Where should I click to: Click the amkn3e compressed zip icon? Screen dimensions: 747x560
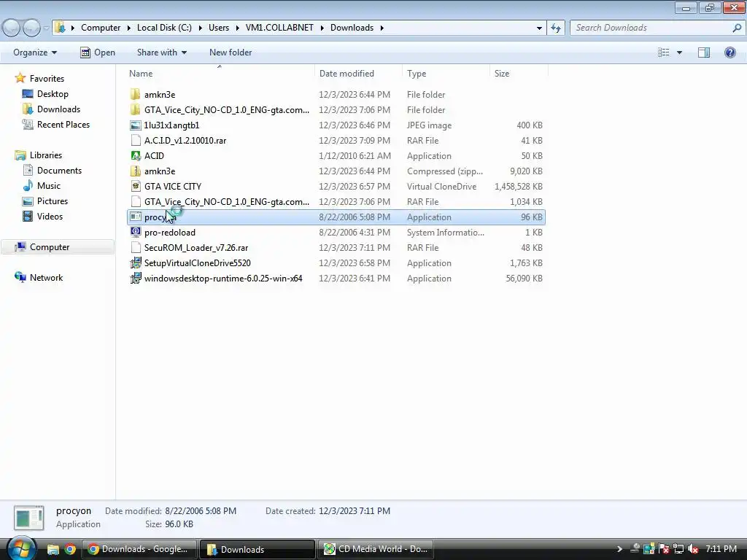click(x=135, y=171)
